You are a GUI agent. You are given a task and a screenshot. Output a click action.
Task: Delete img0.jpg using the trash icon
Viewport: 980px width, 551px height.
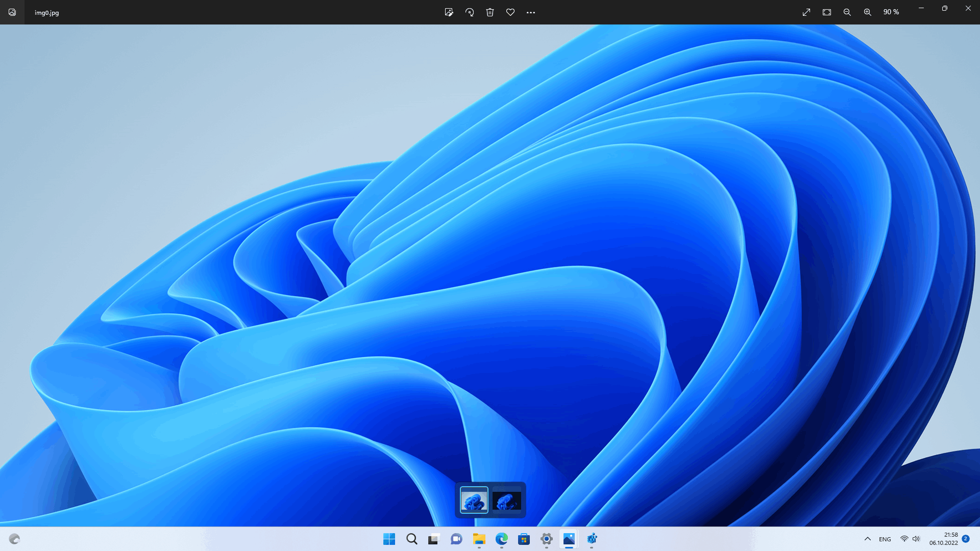click(x=490, y=12)
